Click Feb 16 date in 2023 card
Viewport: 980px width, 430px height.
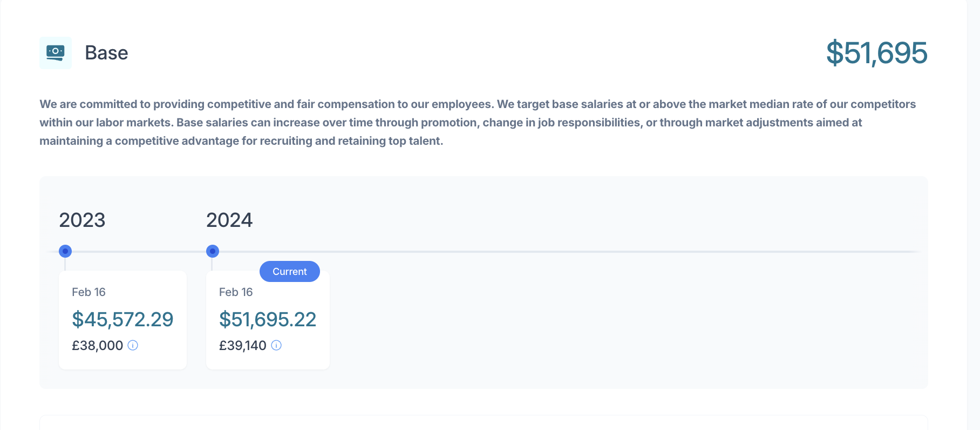[x=89, y=292]
